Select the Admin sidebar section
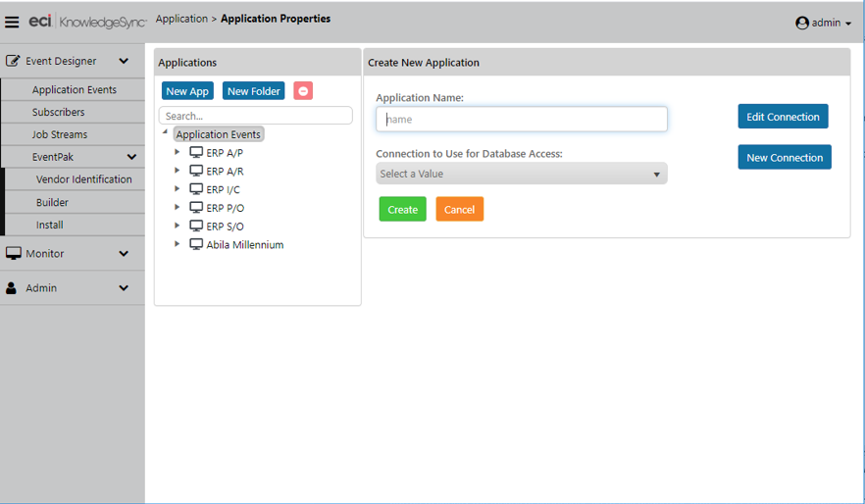The height and width of the screenshot is (504, 865). click(x=41, y=288)
